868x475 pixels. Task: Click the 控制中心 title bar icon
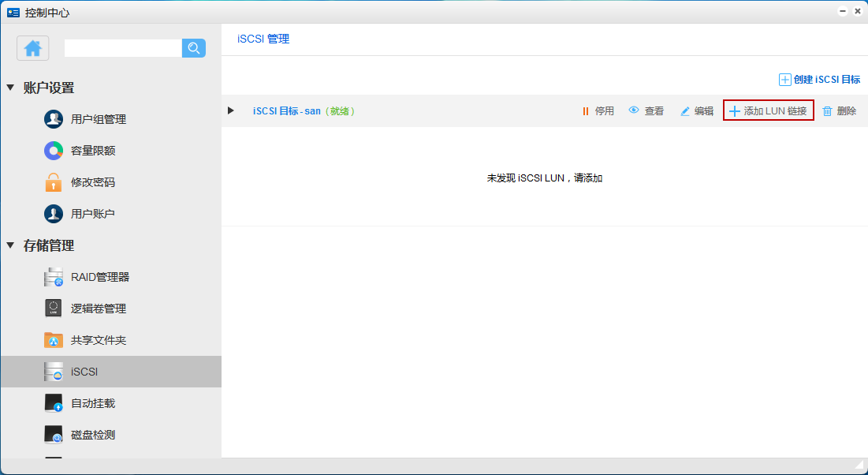pos(13,12)
